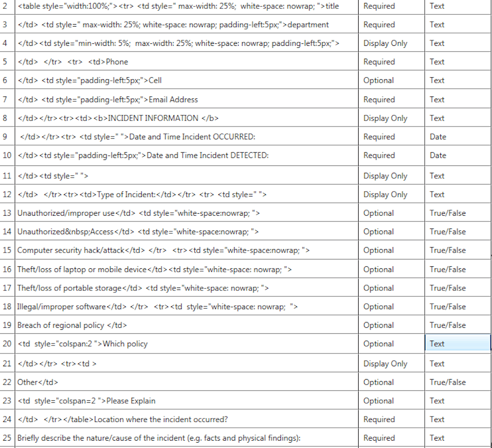The image size is (492, 448).
Task: Open the True/False type cell for Unauthorized Access
Action: [x=458, y=231]
